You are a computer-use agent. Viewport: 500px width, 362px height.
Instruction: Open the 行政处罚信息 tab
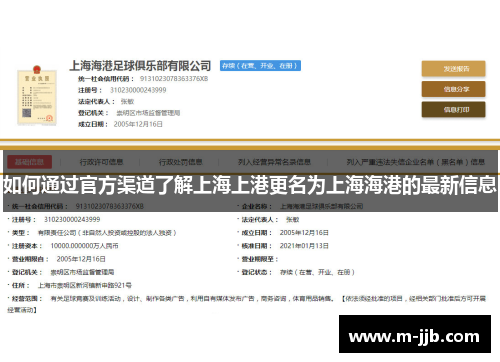click(180, 162)
